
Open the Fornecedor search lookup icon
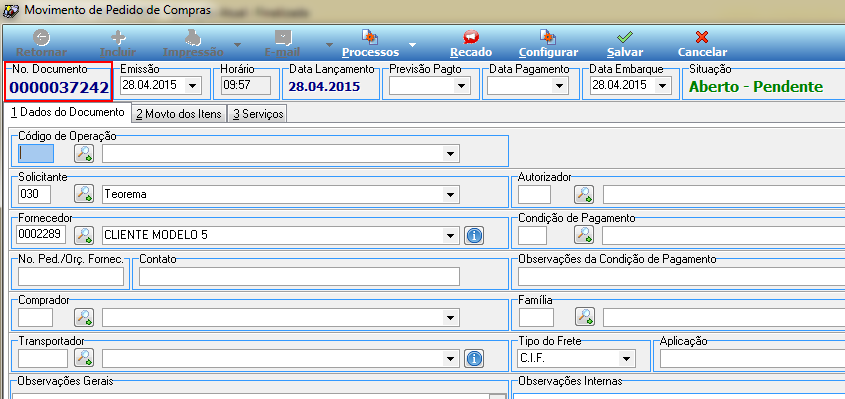(84, 235)
